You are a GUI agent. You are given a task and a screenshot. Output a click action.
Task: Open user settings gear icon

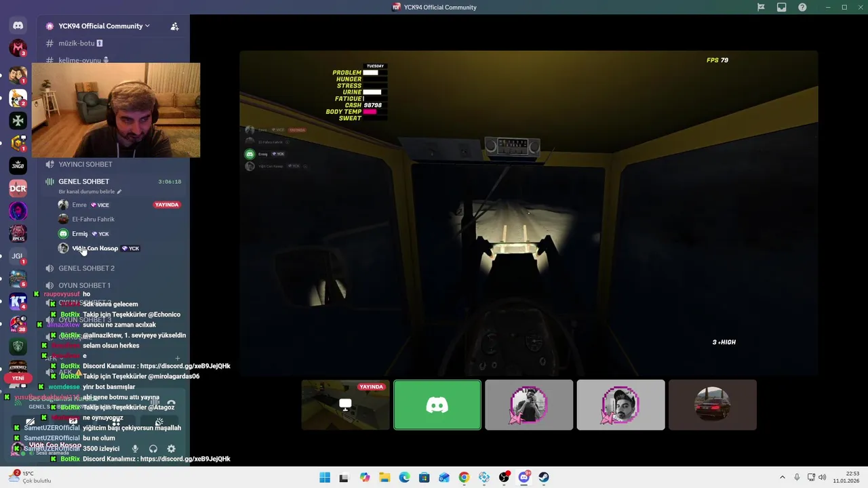(172, 449)
